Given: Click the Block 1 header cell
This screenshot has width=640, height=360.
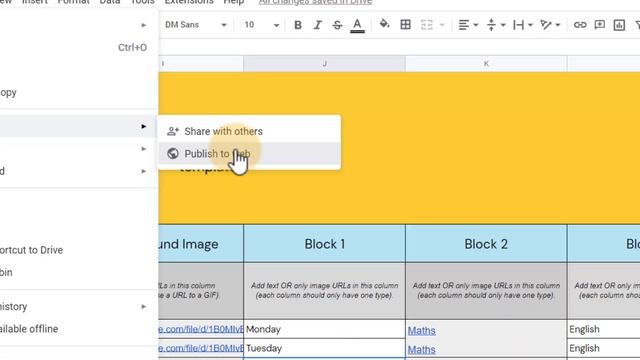Looking at the screenshot, I should pos(324,244).
